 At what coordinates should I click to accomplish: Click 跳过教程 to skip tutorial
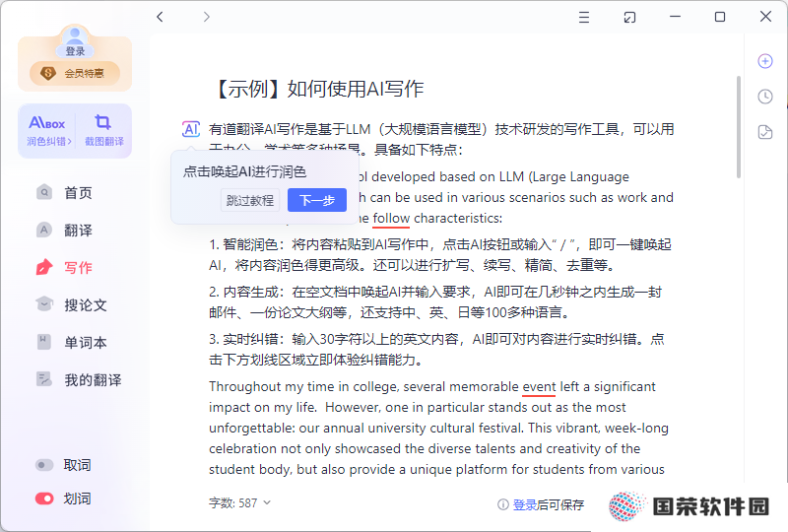pyautogui.click(x=250, y=200)
